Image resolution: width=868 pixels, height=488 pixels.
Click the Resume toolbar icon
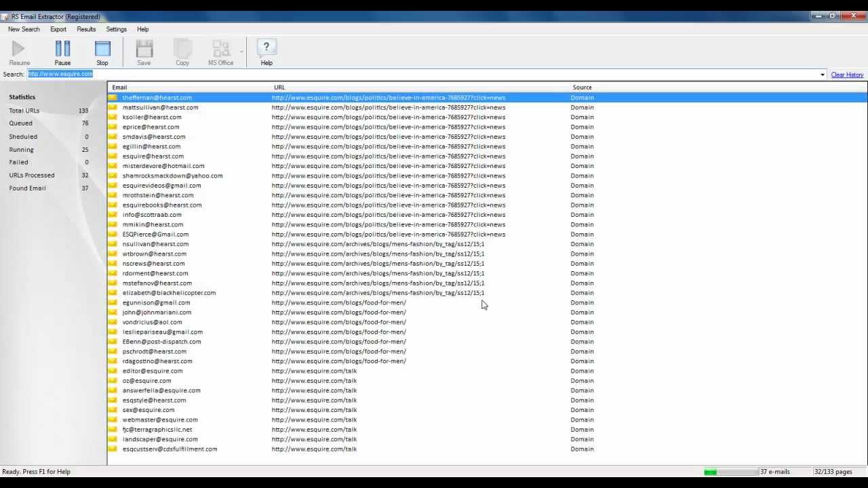click(19, 53)
